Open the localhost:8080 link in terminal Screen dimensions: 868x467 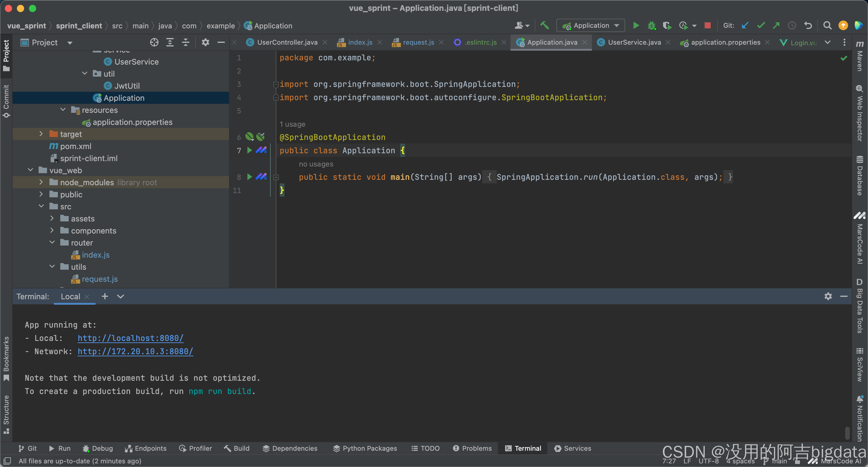pyautogui.click(x=131, y=338)
